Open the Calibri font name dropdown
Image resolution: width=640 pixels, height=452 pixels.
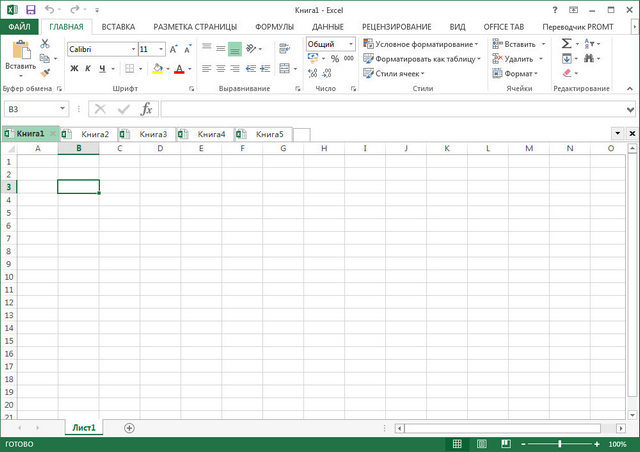131,48
